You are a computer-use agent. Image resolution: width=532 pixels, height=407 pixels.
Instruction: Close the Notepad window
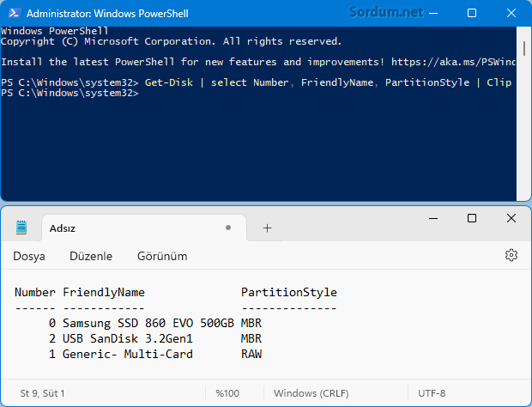coord(511,218)
